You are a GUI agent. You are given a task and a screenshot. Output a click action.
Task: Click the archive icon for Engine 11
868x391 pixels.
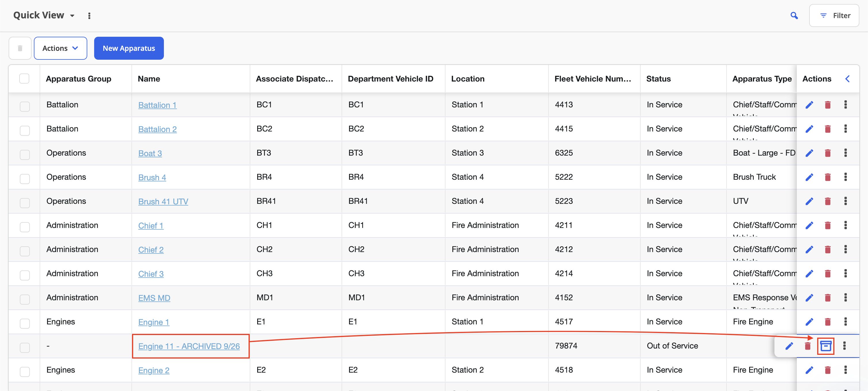[x=826, y=346]
